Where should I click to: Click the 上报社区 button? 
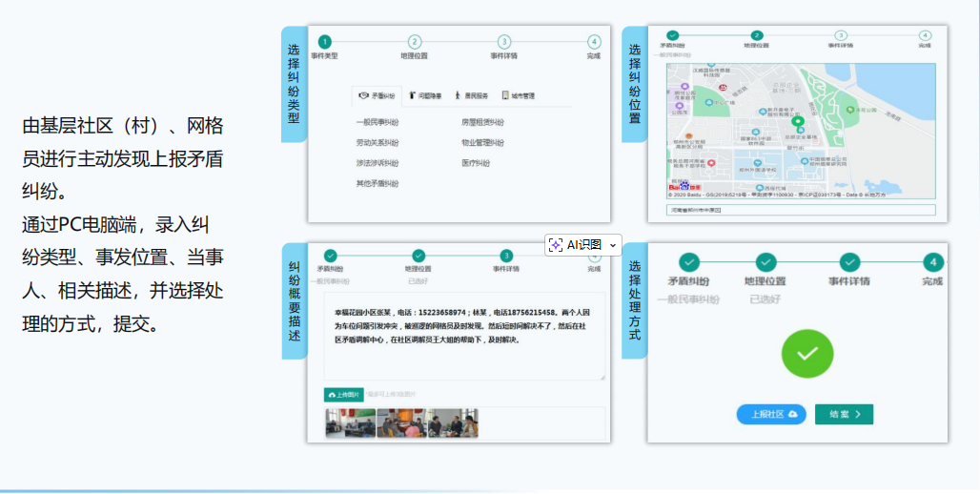[772, 415]
